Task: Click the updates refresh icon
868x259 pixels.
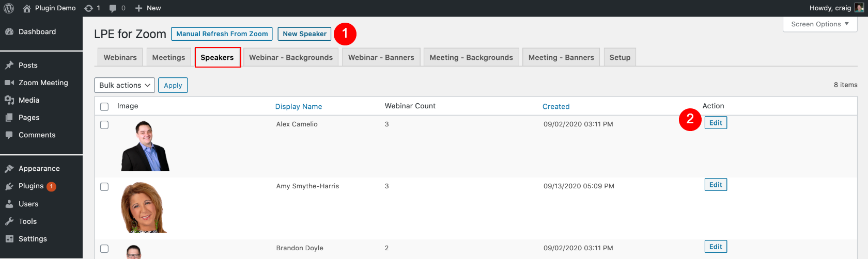Action: click(x=89, y=8)
